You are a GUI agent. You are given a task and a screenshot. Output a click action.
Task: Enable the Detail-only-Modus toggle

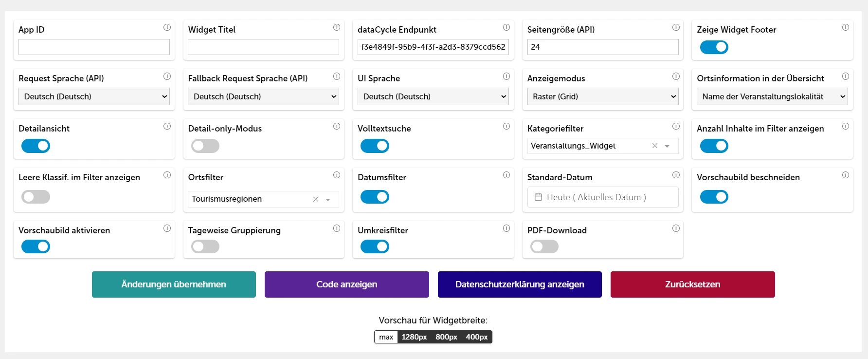coord(205,146)
